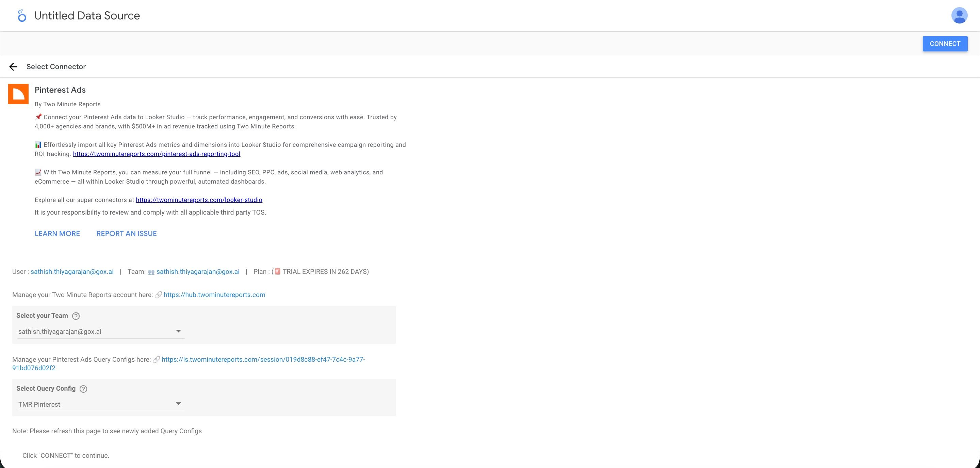The width and height of the screenshot is (980, 468).
Task: Click the team emoji icon next to Team
Action: click(151, 271)
